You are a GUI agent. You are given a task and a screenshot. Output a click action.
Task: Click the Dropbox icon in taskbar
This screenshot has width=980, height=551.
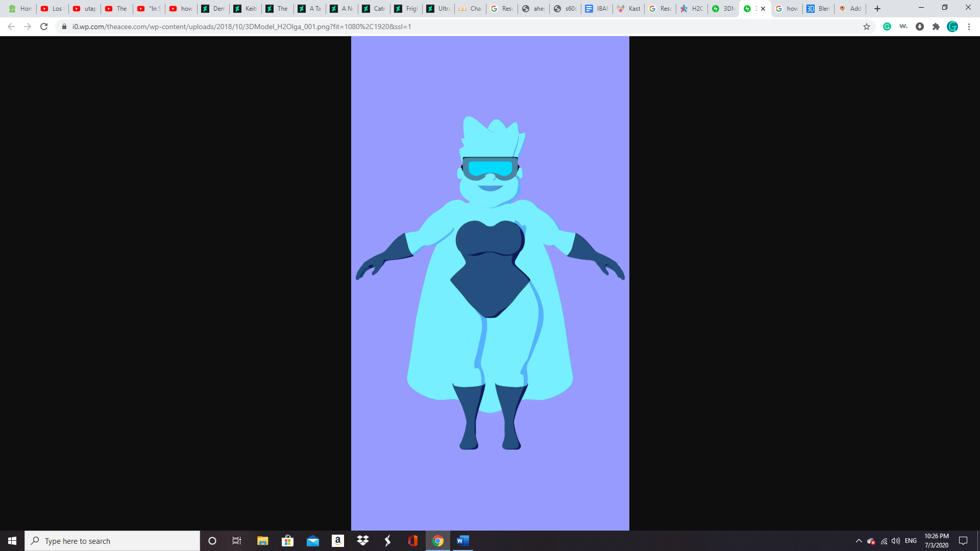363,541
